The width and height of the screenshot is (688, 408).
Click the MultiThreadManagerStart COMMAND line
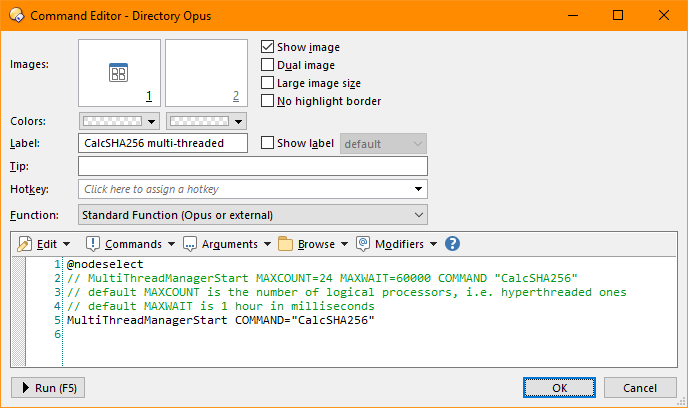pos(221,320)
